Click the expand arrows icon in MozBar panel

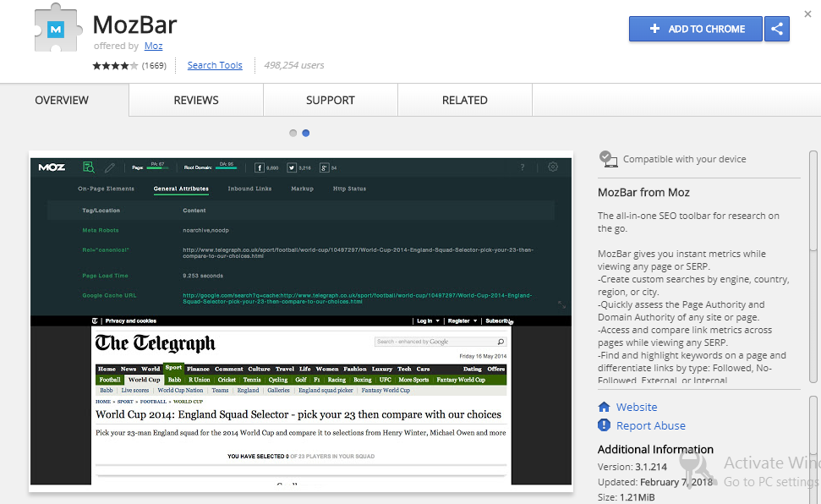coord(561,304)
